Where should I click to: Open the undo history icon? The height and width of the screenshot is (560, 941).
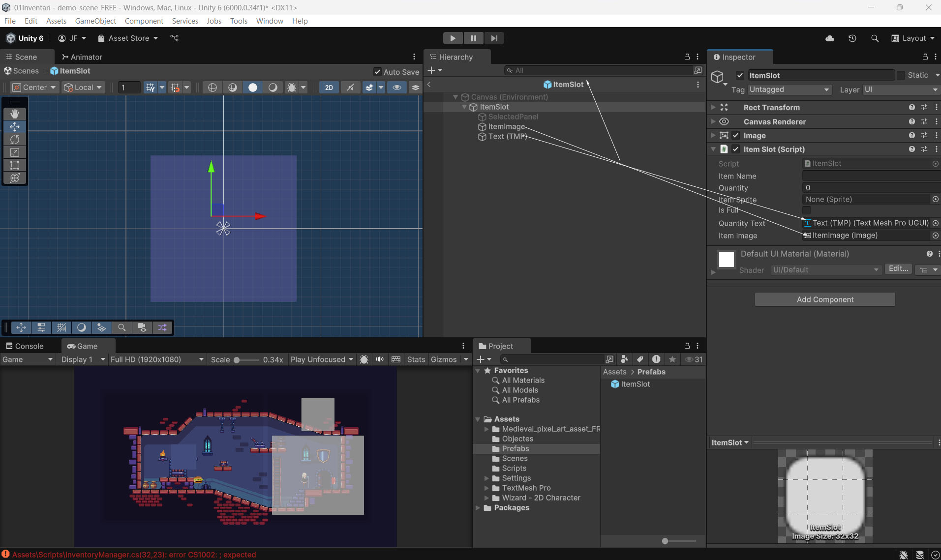pos(852,38)
